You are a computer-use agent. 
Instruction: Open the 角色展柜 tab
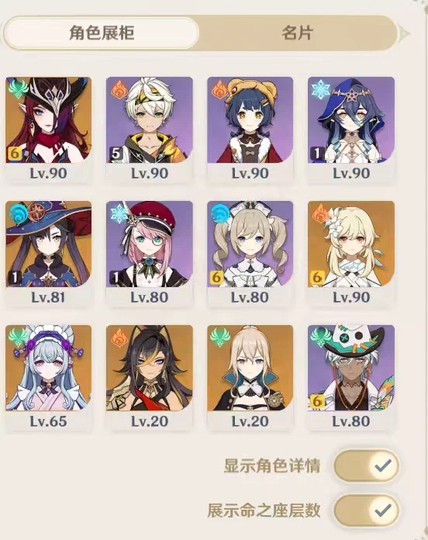point(101,33)
